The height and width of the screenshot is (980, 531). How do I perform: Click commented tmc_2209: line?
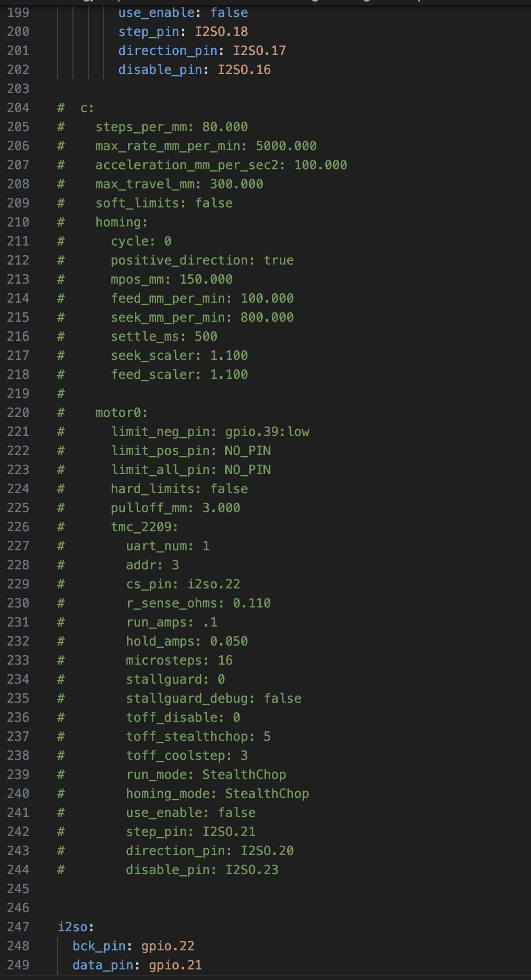[144, 527]
